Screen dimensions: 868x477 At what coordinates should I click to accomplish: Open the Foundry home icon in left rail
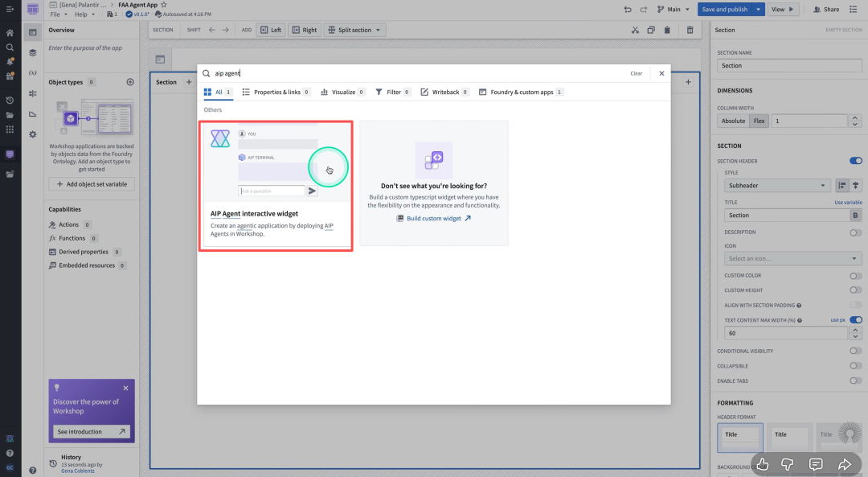point(10,33)
